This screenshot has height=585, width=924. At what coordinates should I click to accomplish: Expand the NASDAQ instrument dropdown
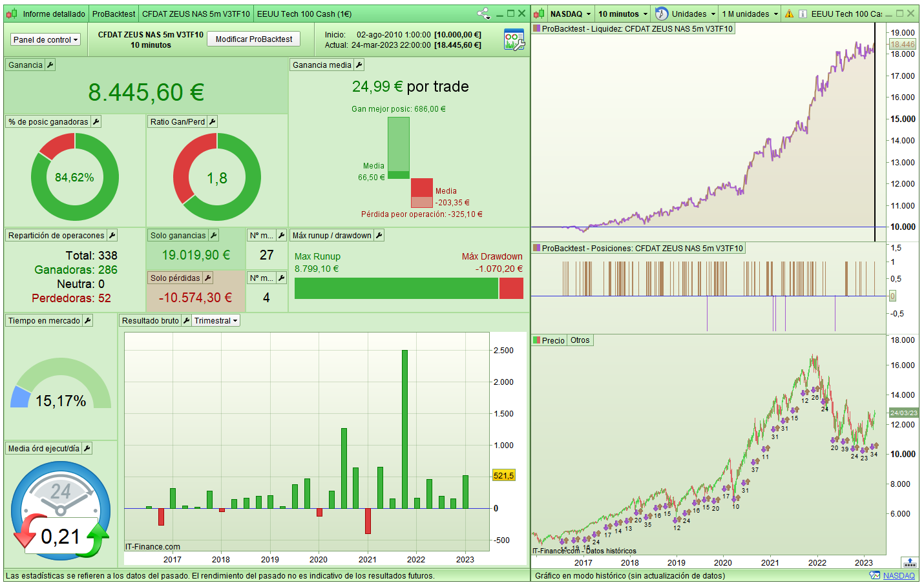(x=571, y=14)
